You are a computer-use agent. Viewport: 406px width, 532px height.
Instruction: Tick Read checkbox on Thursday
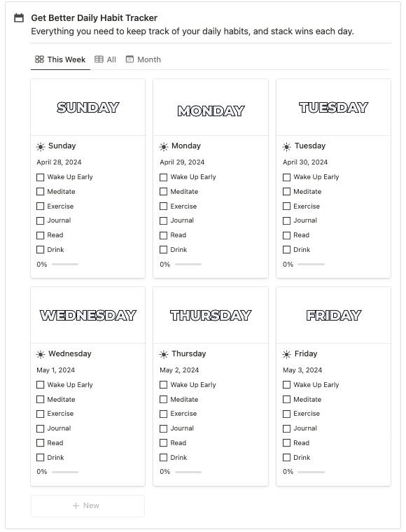pos(164,443)
